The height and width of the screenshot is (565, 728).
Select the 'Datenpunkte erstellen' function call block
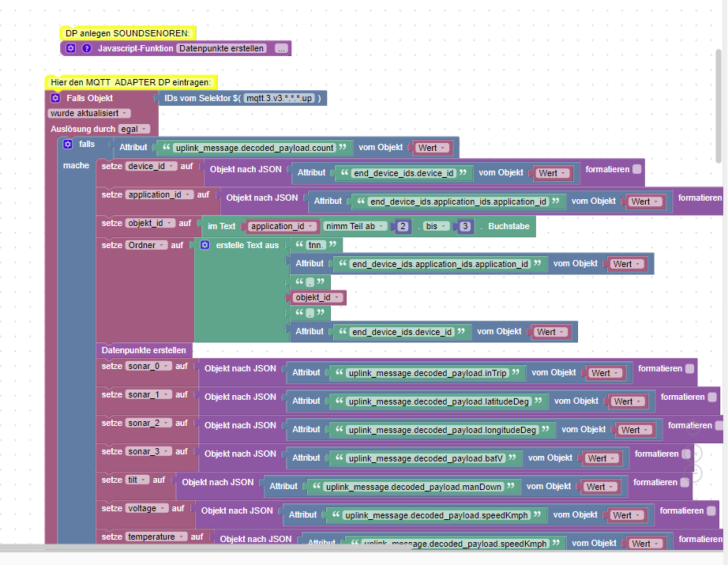144,350
